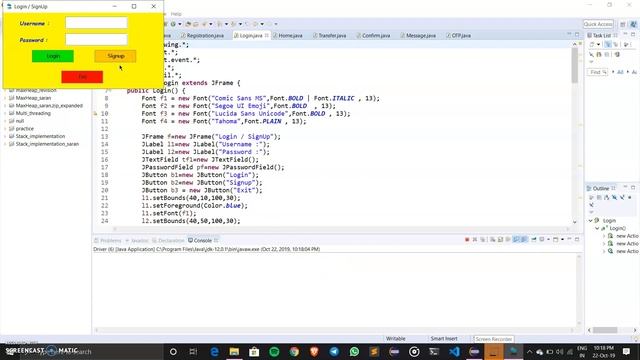Image resolution: width=640 pixels, height=360 pixels.
Task: Focus the Password field
Action: [x=96, y=39]
